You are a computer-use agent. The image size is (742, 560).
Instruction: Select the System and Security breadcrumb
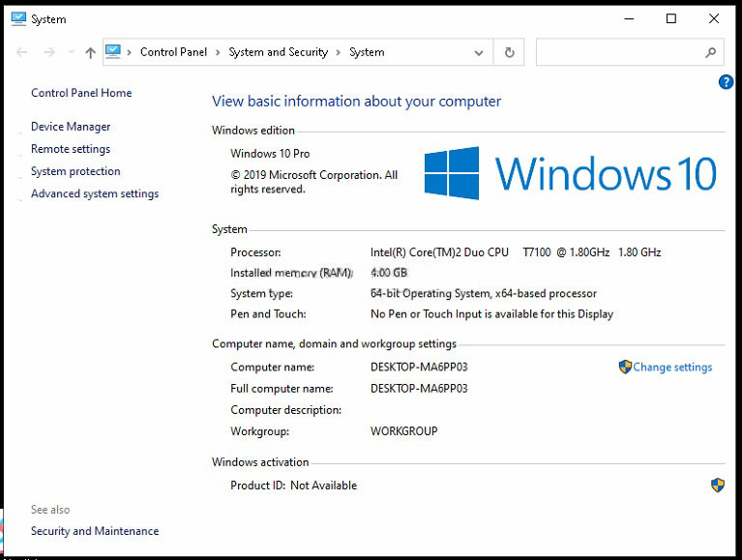[x=279, y=52]
